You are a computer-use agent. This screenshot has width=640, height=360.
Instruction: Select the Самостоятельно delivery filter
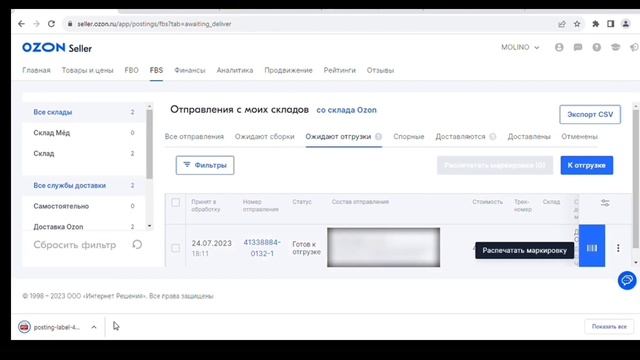click(x=84, y=206)
